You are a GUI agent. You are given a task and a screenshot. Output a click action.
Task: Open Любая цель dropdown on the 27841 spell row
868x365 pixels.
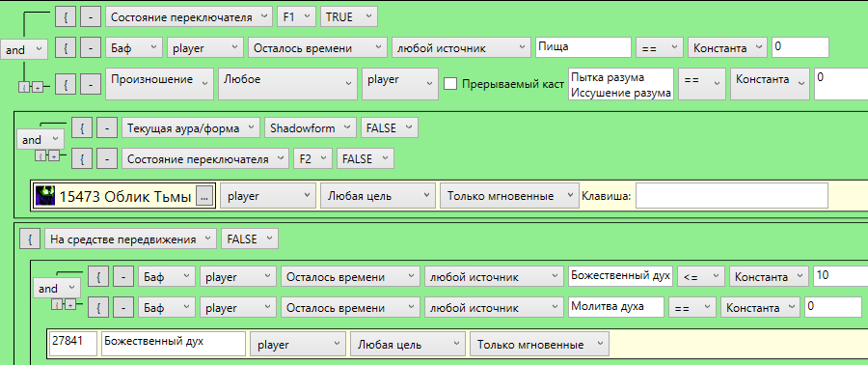[x=407, y=345]
